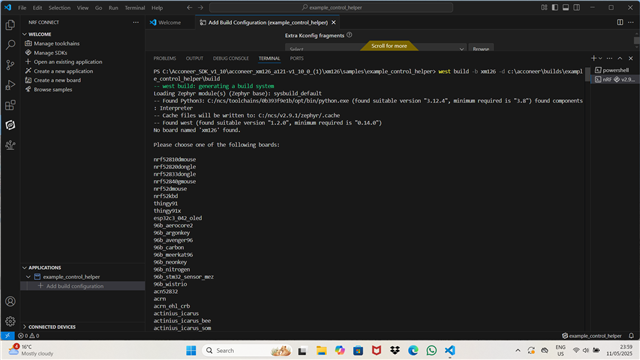Open the Explorer view in the activity bar
640x360 pixels.
[10, 25]
